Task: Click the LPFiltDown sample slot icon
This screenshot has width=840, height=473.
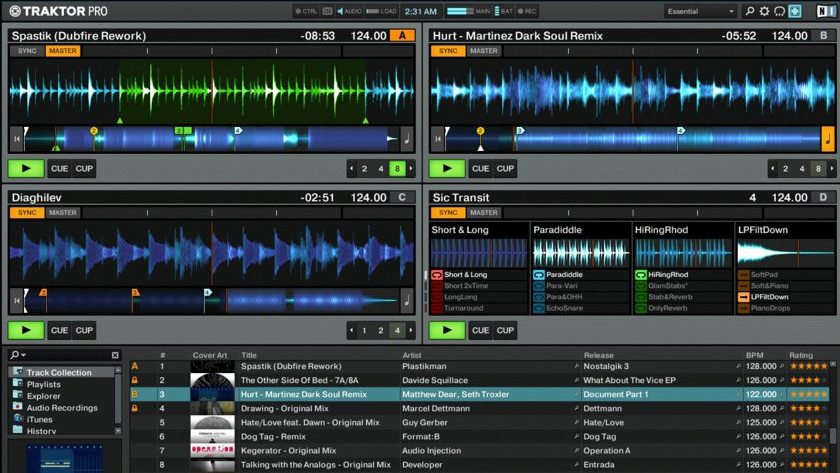Action: (743, 297)
